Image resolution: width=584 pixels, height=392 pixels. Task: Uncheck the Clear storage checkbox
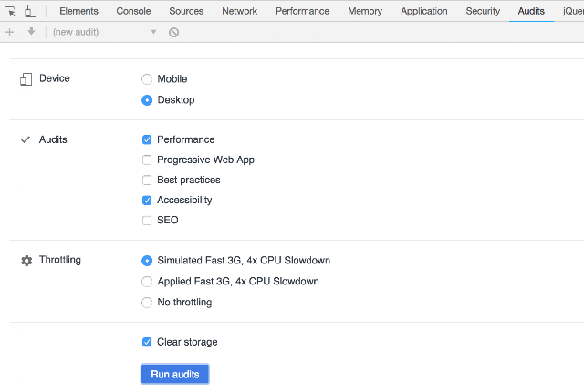tap(147, 343)
